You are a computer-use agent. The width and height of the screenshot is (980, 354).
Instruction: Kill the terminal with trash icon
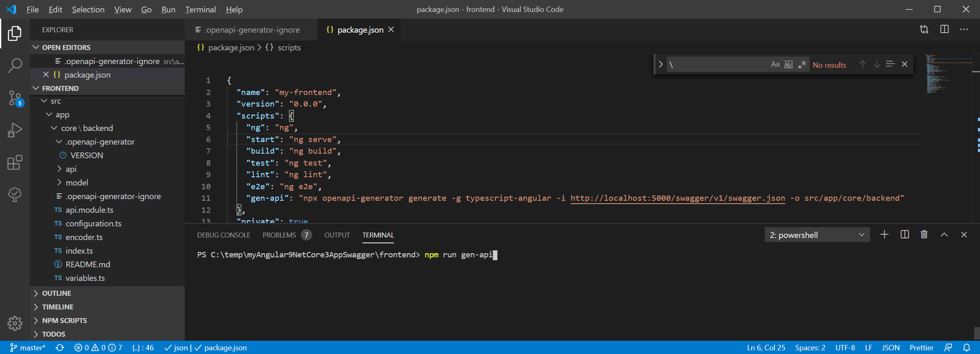pos(924,235)
